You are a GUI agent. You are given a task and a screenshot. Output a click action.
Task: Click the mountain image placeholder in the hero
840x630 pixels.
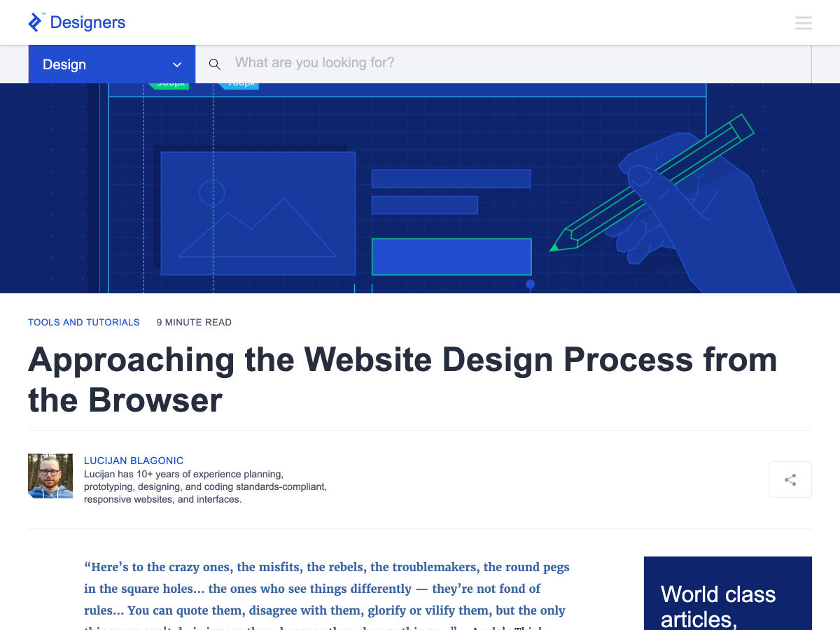click(x=258, y=213)
